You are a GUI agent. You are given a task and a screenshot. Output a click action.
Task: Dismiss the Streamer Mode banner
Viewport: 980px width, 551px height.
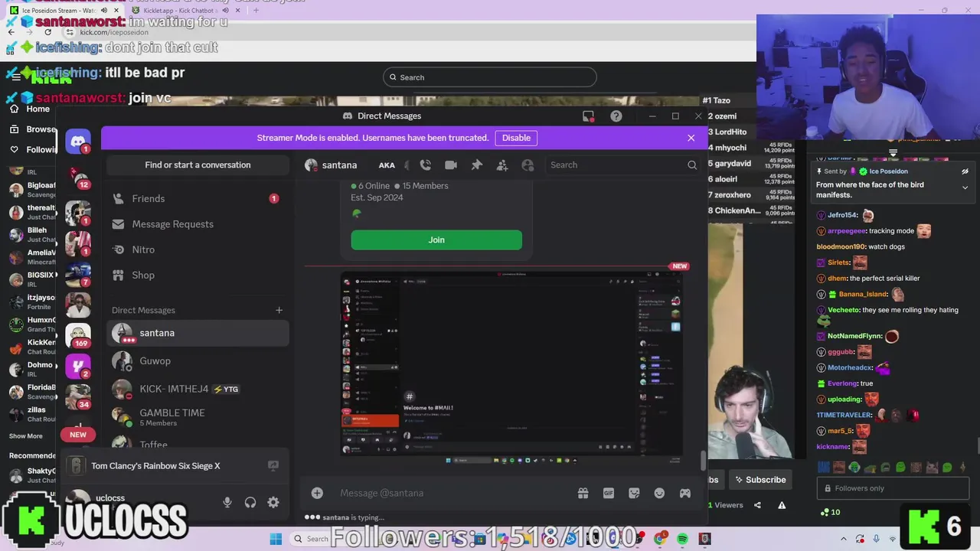pyautogui.click(x=691, y=138)
